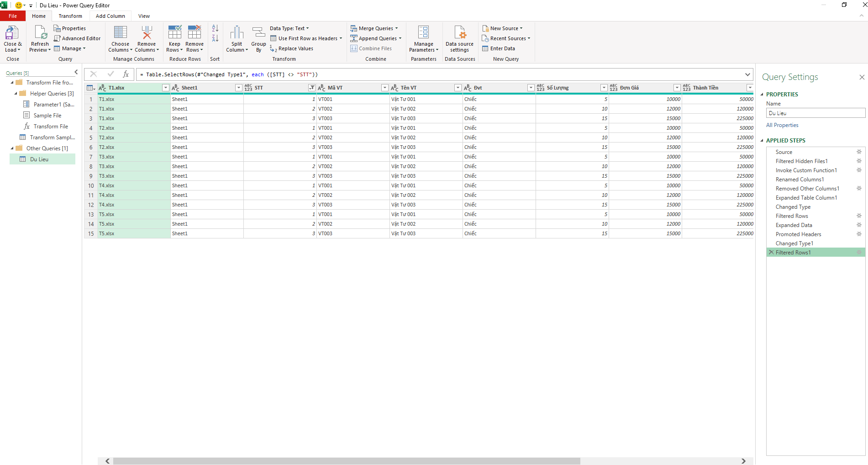
Task: Click the Close & Load icon
Action: (x=12, y=34)
